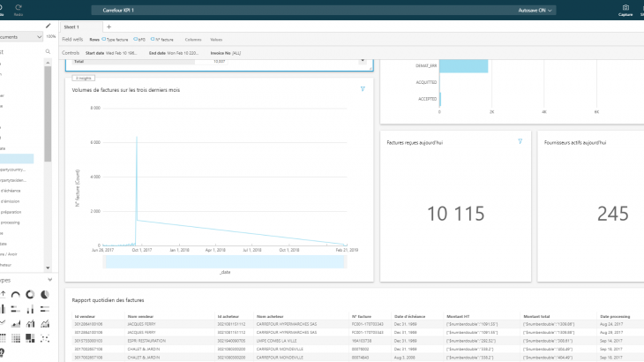Open filter icon on Factures reçues aujourd'hui
This screenshot has width=644, height=362.
coord(520,141)
